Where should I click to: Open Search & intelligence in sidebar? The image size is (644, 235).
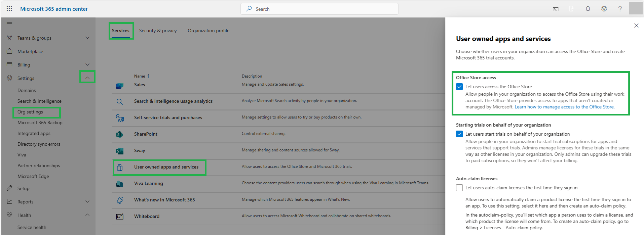tap(39, 101)
